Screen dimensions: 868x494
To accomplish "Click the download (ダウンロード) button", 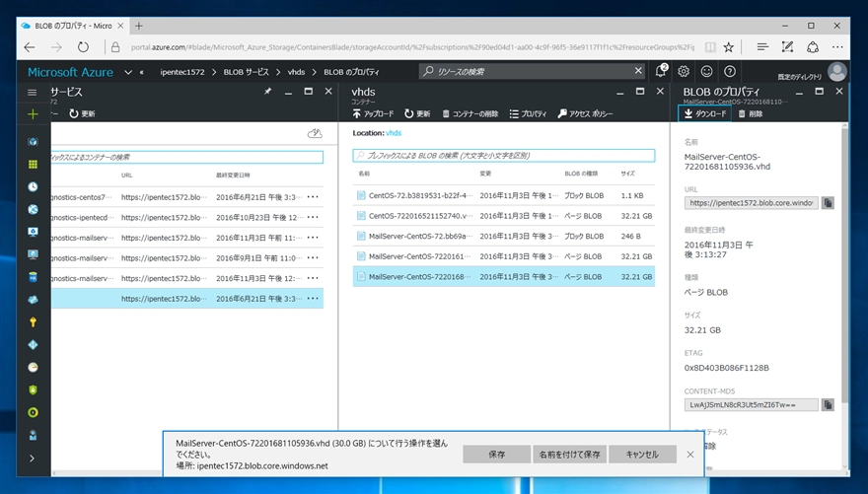I will (x=704, y=113).
